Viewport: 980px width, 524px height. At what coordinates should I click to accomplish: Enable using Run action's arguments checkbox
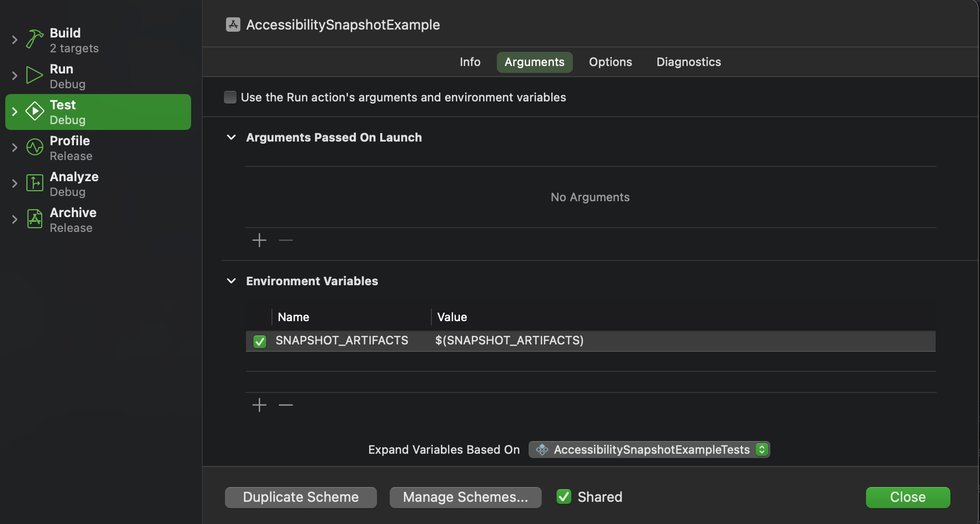coord(230,97)
